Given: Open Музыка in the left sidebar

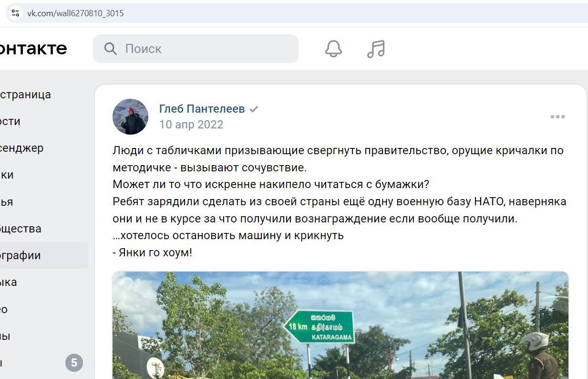Looking at the screenshot, I should 9,282.
